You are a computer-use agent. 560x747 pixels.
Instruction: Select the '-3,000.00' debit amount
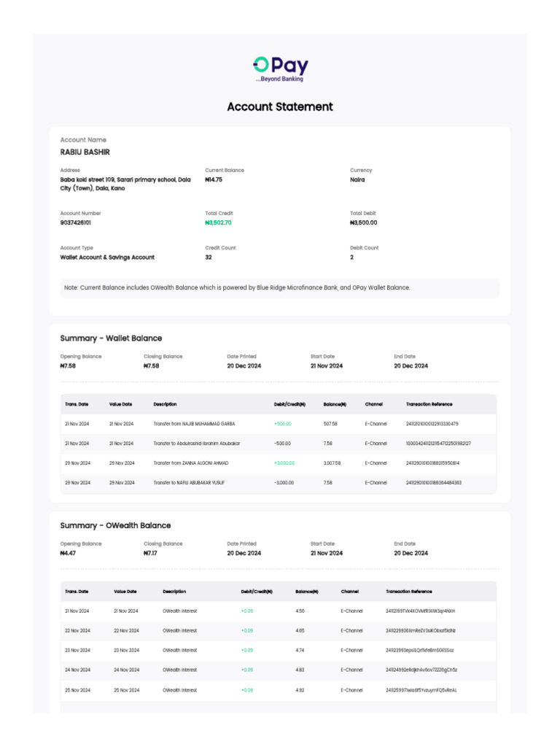click(284, 483)
